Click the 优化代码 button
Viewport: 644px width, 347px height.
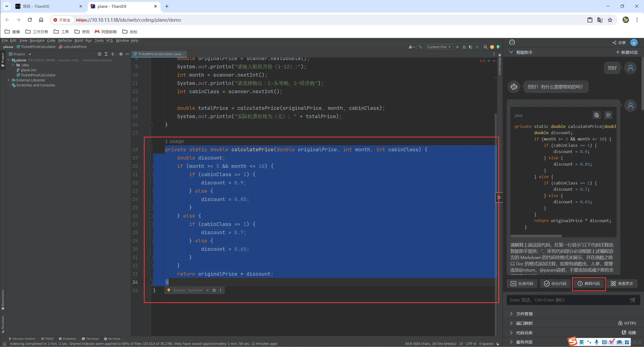coord(555,284)
